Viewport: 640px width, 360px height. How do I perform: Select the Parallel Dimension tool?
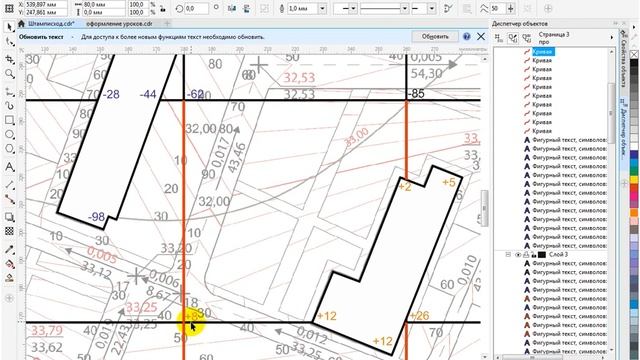pos(9,185)
